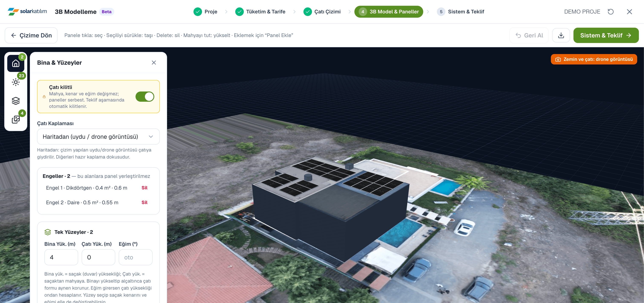Close the Bina & Yüzeyler panel
Image resolution: width=644 pixels, height=303 pixels.
(154, 63)
